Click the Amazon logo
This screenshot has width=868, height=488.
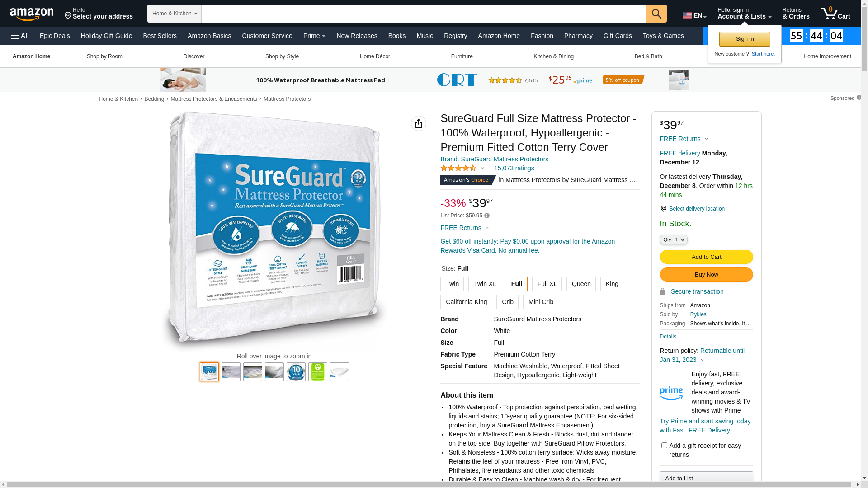32,14
